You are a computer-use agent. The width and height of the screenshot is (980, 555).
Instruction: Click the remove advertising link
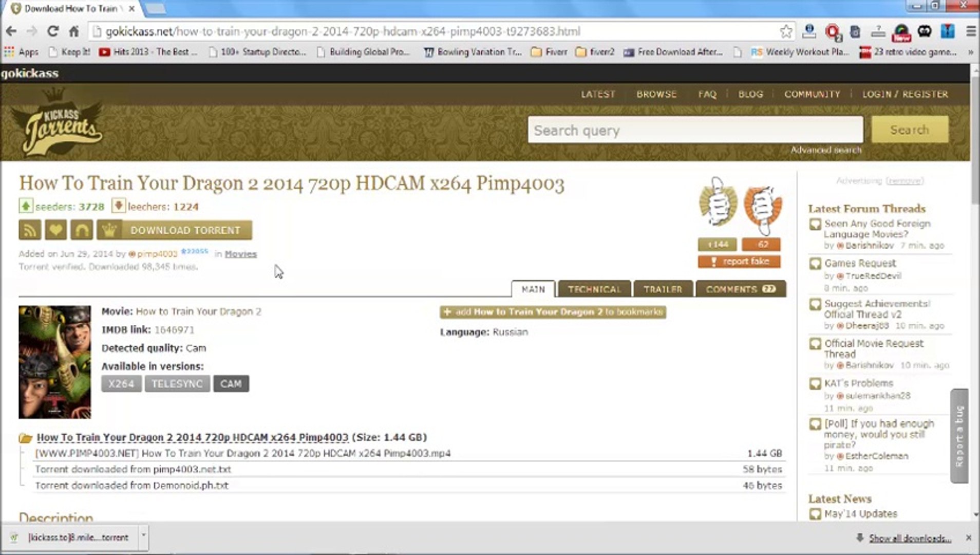pos(905,181)
